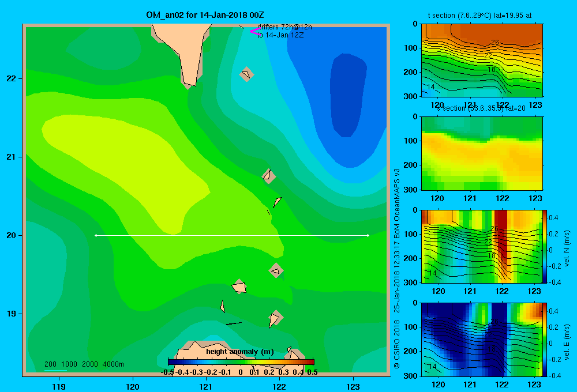The image size is (577, 392).
Task: Click latitude label 22 on main map
Action: 12,79
